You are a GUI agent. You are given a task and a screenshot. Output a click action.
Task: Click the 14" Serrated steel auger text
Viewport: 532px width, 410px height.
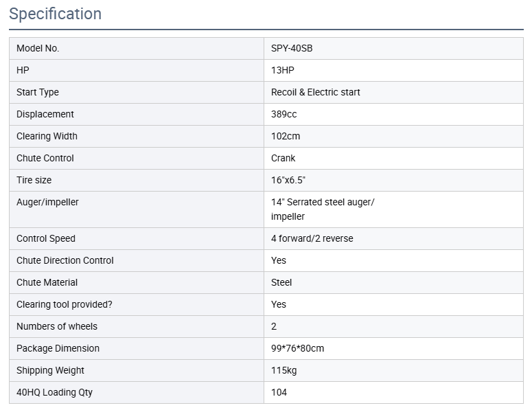pyautogui.click(x=323, y=202)
